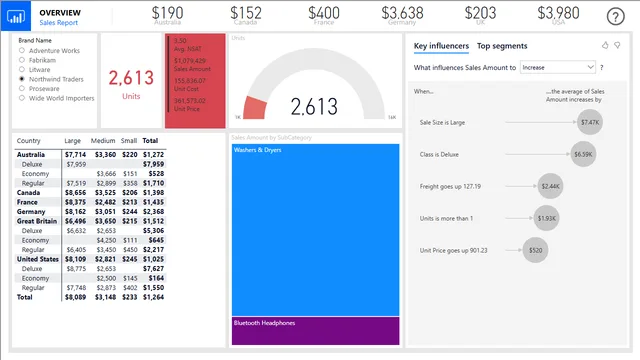Switch to the Top segments tab
Image resolution: width=640 pixels, height=360 pixels.
(502, 46)
